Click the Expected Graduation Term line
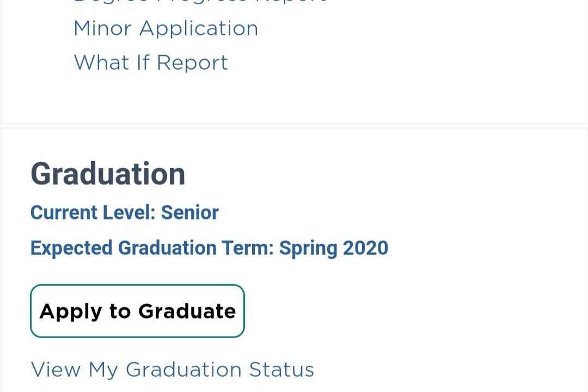This screenshot has height=392, width=588. (x=209, y=248)
